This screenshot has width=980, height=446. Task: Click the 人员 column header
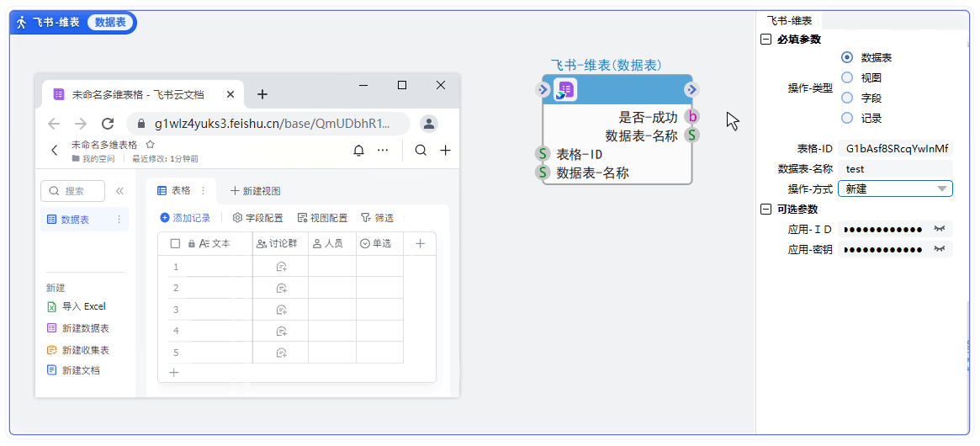coord(332,244)
